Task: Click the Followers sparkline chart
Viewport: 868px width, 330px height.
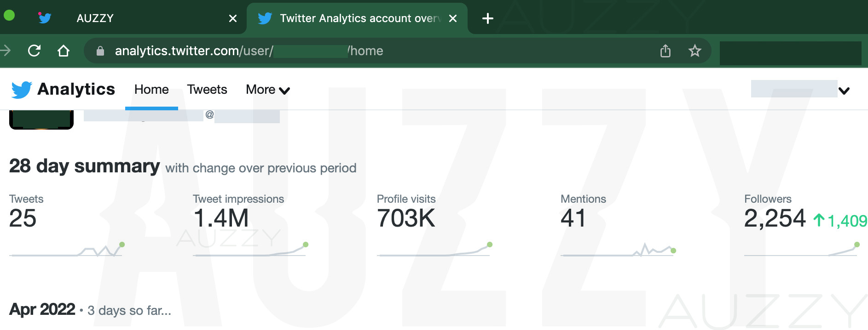Action: point(802,250)
